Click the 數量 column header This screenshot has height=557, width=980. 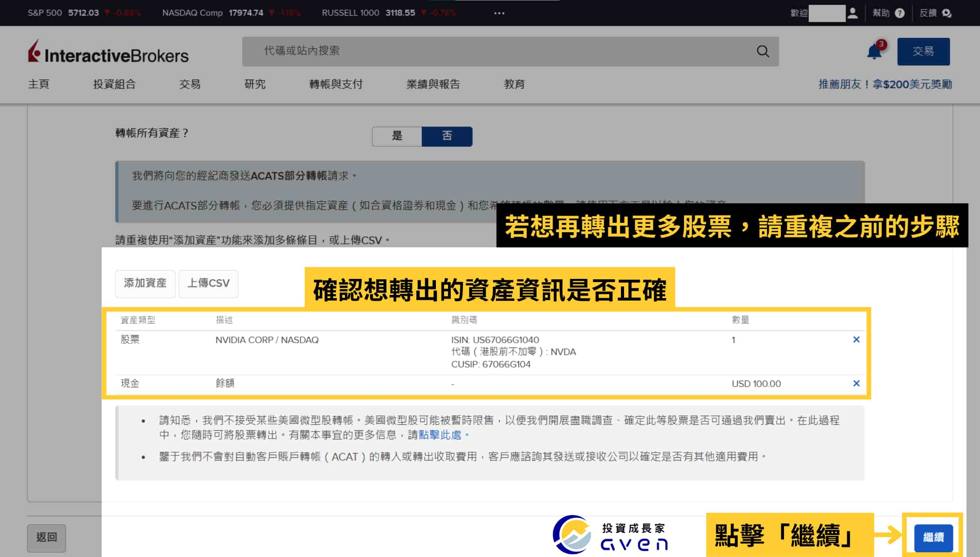(740, 320)
